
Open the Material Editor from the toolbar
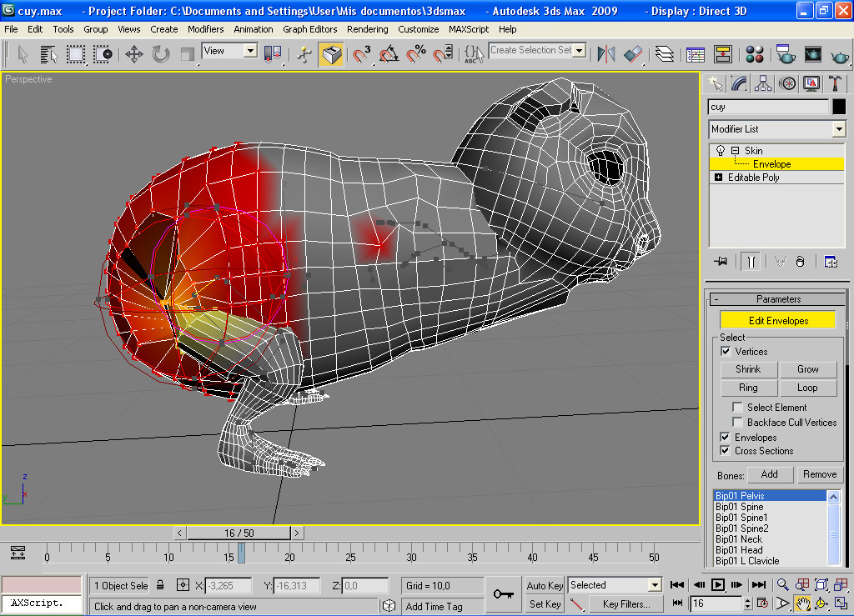(755, 55)
